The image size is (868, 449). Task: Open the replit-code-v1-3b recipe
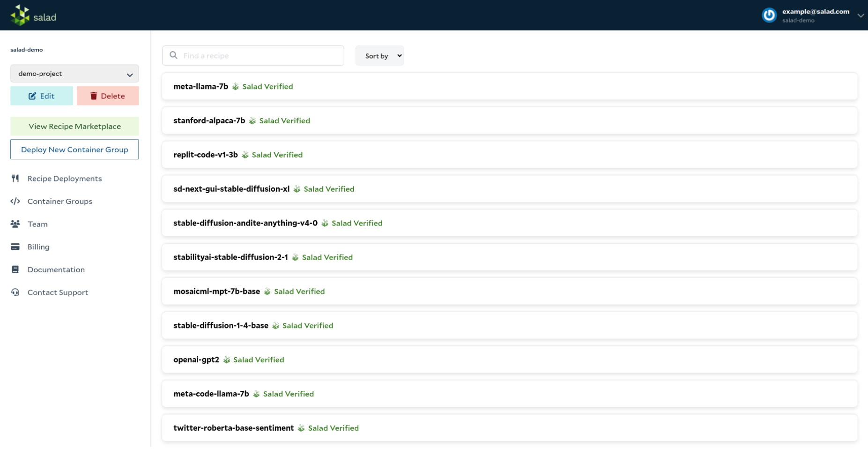tap(510, 155)
